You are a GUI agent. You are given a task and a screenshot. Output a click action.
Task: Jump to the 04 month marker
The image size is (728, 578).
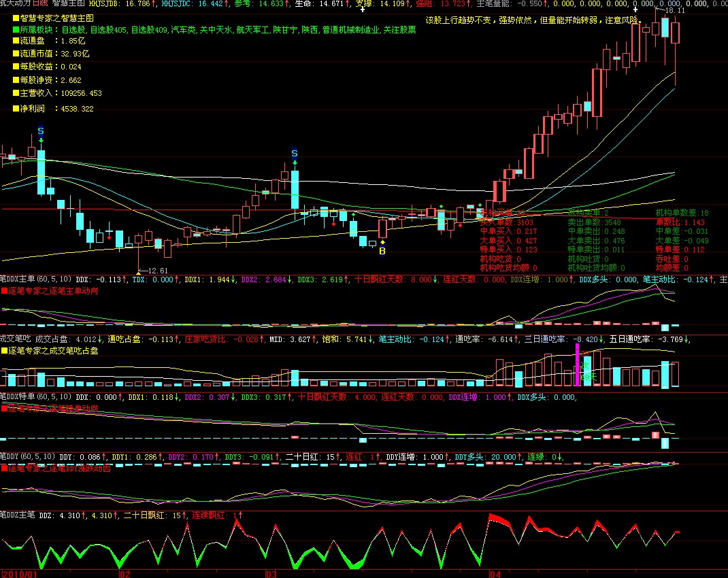coord(495,575)
